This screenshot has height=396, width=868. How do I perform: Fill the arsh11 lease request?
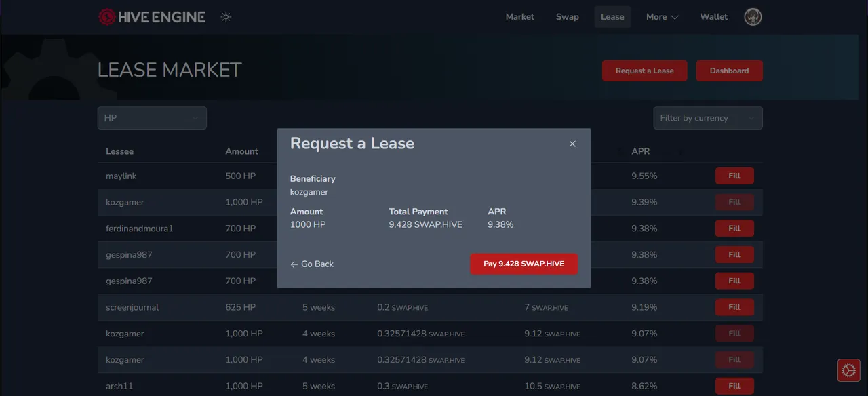(734, 386)
